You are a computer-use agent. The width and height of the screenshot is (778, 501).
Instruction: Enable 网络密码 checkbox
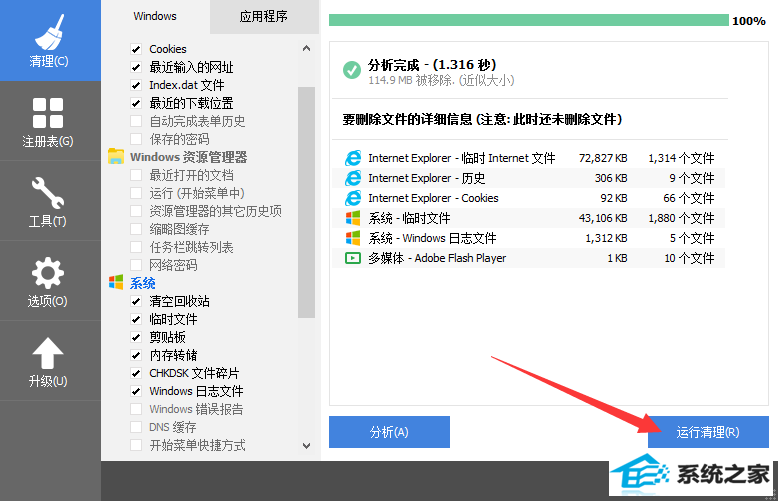pos(136,265)
